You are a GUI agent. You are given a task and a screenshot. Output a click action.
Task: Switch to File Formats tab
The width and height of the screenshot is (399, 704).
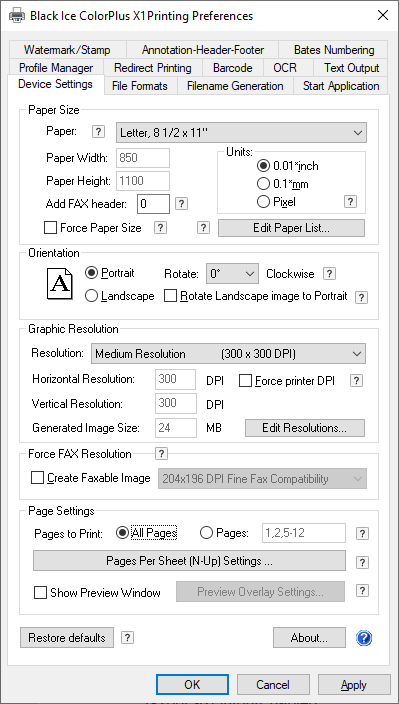[140, 86]
